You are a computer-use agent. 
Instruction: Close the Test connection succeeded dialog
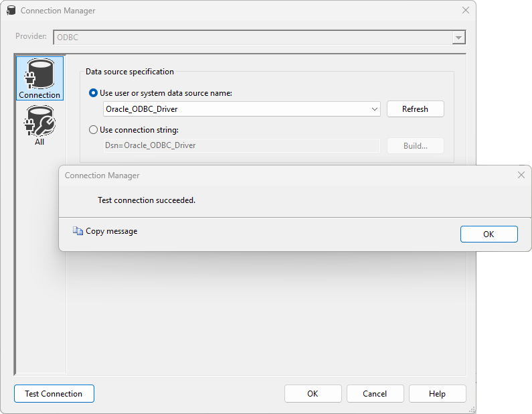(x=521, y=175)
